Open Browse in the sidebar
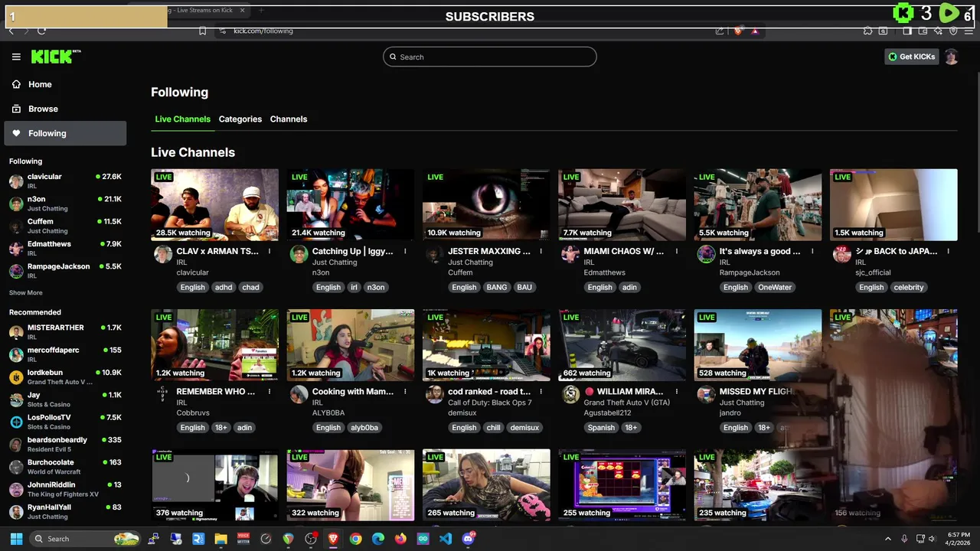This screenshot has width=980, height=551. click(65, 109)
